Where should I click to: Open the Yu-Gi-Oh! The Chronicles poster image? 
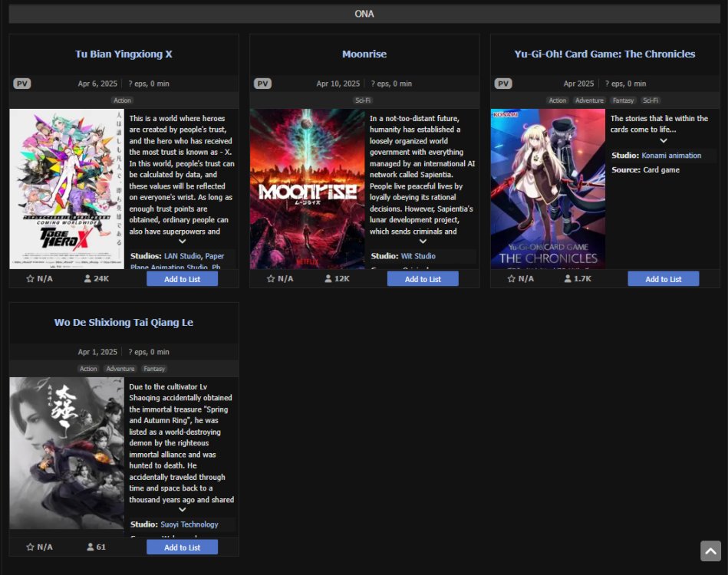coord(548,189)
